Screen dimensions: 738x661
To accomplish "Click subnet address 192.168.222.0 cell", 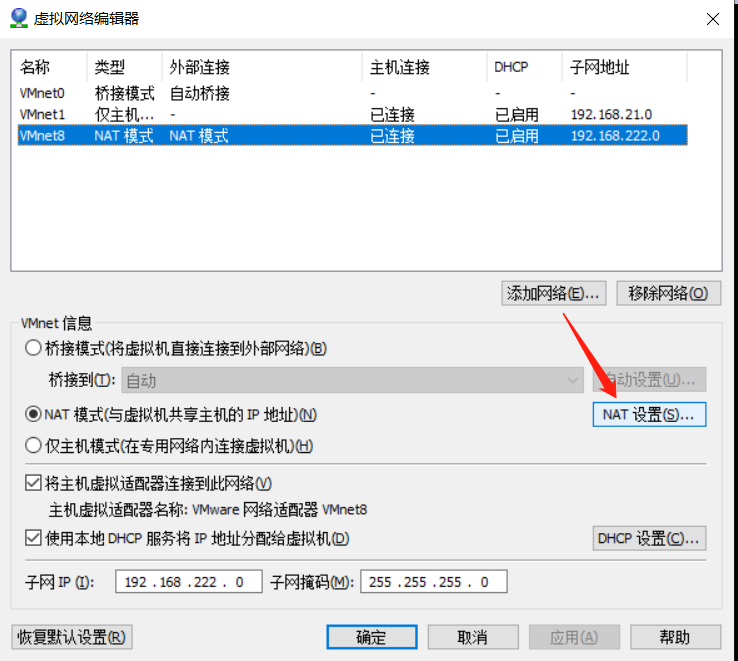I will (x=615, y=136).
